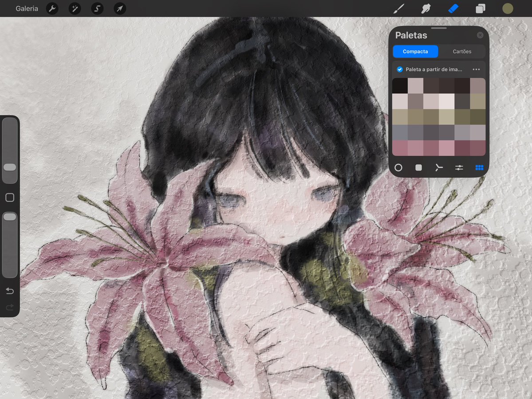This screenshot has height=399, width=532.
Task: Activate the Selection S-shaped tool
Action: pos(97,8)
